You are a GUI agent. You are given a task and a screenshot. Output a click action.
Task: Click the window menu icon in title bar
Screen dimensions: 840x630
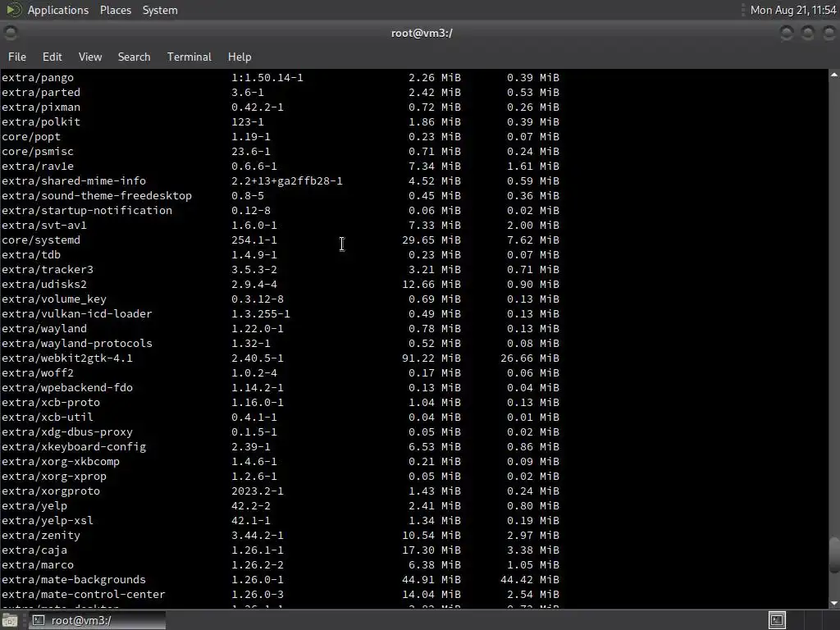click(x=10, y=33)
